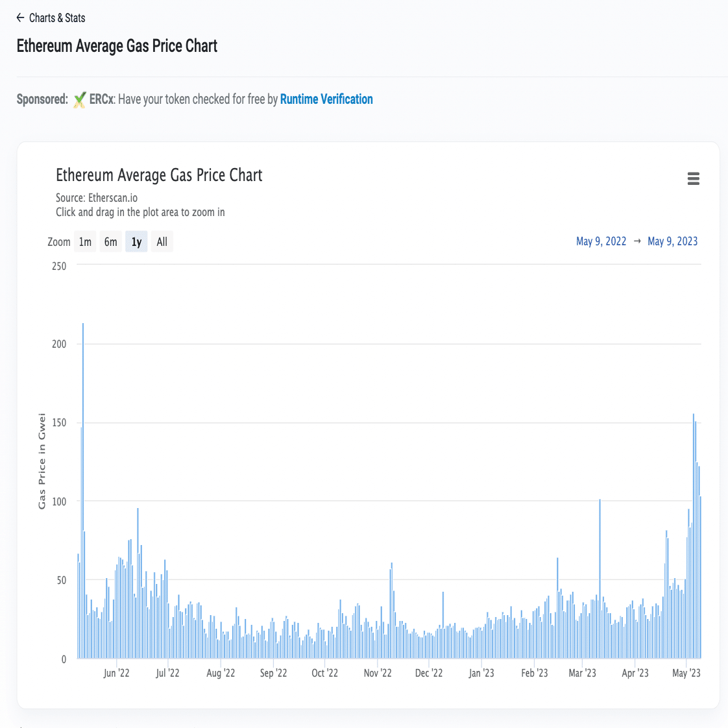Select the 1m zoom range
Image resolution: width=728 pixels, height=728 pixels.
click(85, 242)
